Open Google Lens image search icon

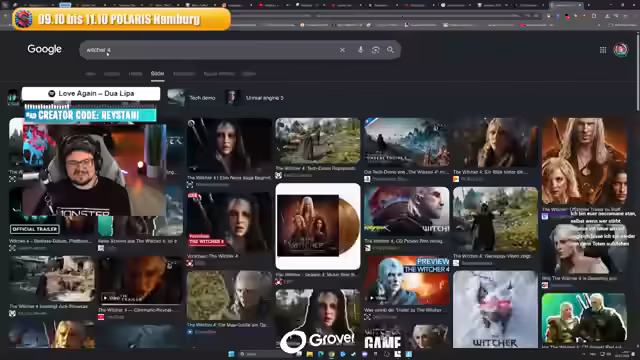376,50
